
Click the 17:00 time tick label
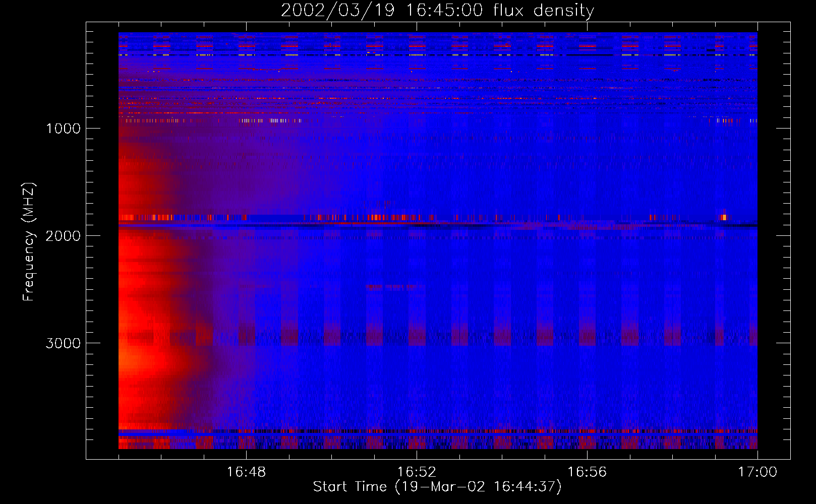(x=757, y=472)
